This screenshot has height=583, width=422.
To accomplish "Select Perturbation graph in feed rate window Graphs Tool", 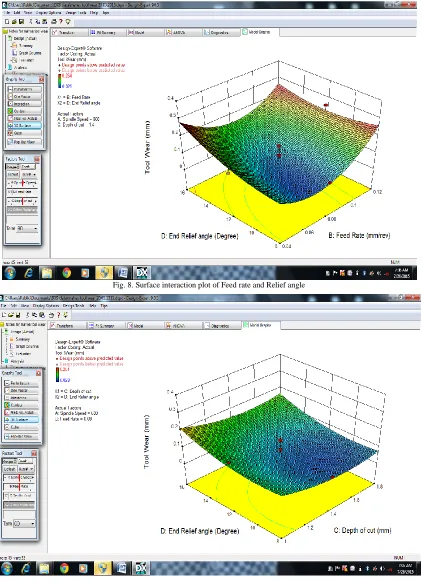I will pos(25,89).
